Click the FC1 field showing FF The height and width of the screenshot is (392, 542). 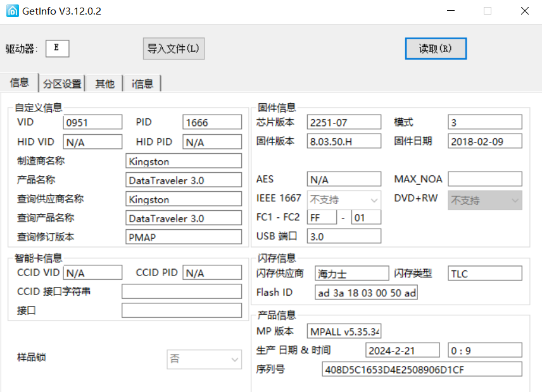(x=322, y=217)
